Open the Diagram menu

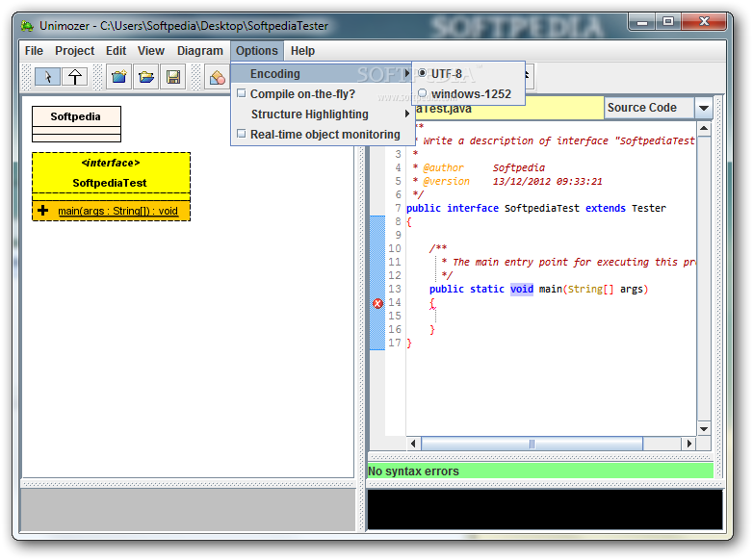199,51
